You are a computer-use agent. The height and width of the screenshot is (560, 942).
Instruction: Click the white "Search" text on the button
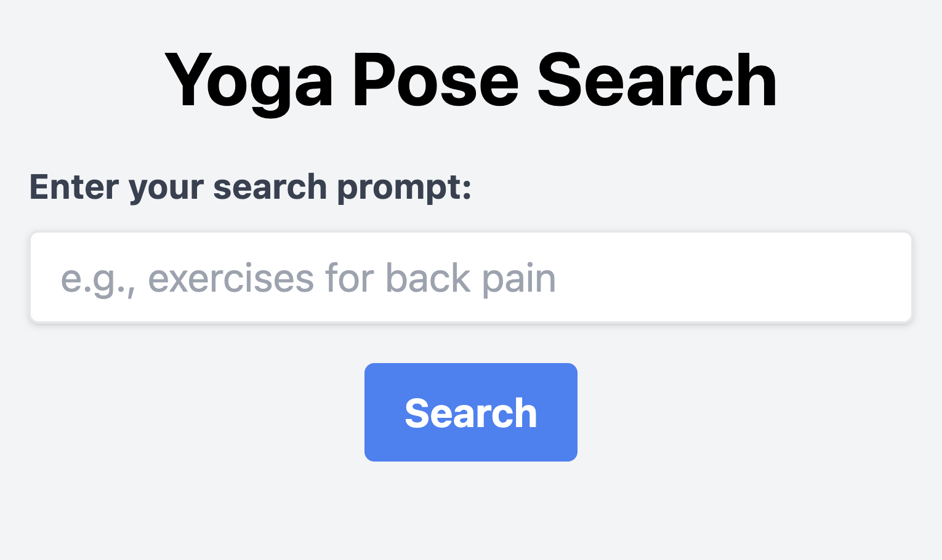[470, 413]
